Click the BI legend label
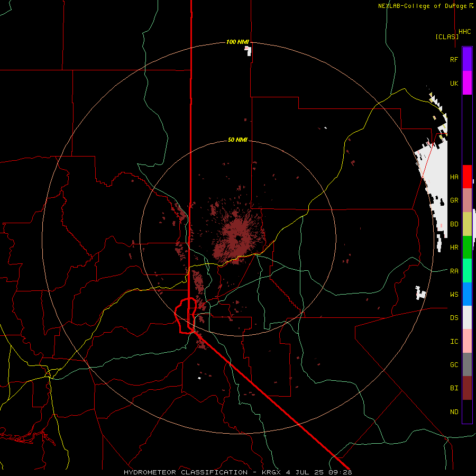 pos(454,388)
